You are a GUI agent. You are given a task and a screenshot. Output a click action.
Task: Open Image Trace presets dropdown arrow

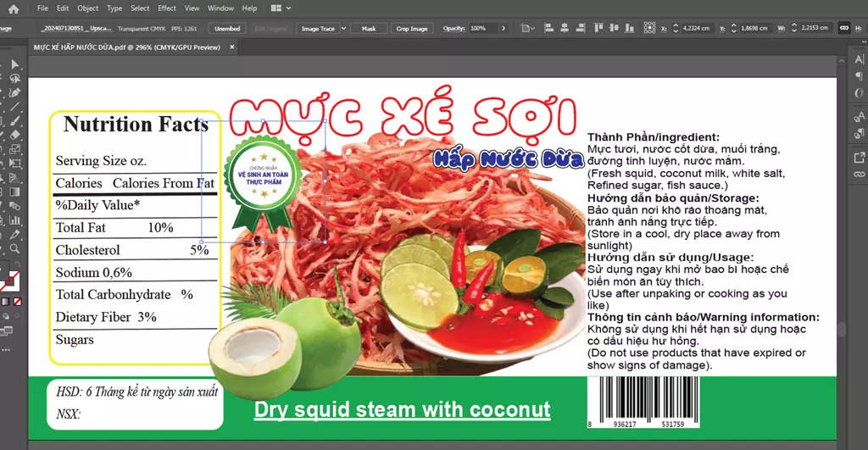point(344,28)
